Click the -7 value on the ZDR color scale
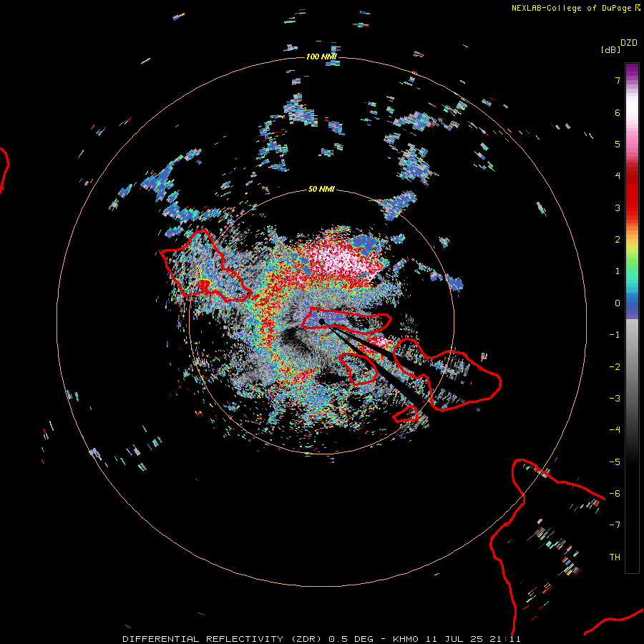Image resolution: width=644 pixels, height=644 pixels. point(615,525)
